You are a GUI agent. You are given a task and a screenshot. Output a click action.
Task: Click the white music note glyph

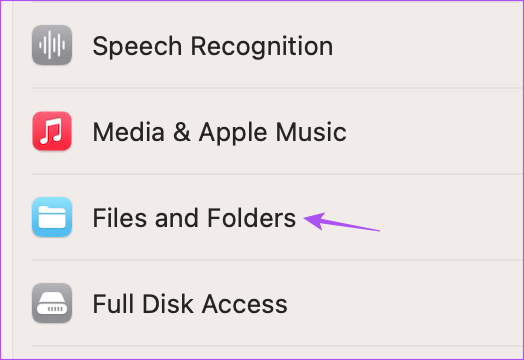pyautogui.click(x=51, y=131)
